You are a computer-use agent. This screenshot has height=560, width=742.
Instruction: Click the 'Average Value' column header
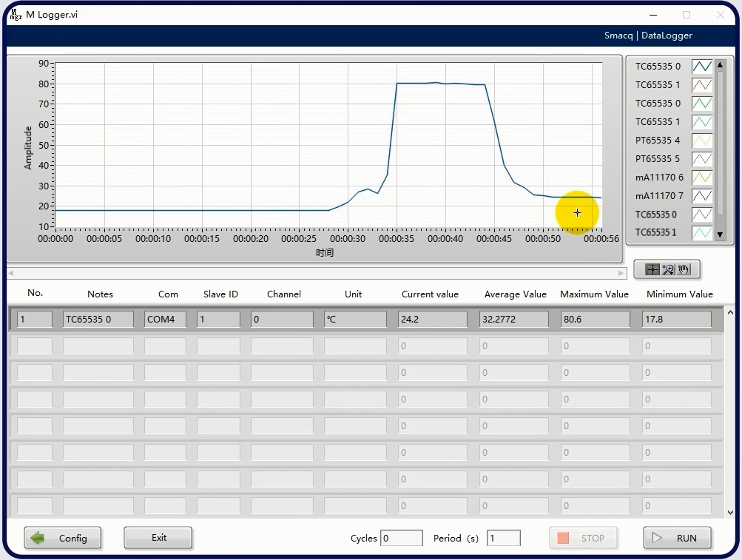point(516,294)
